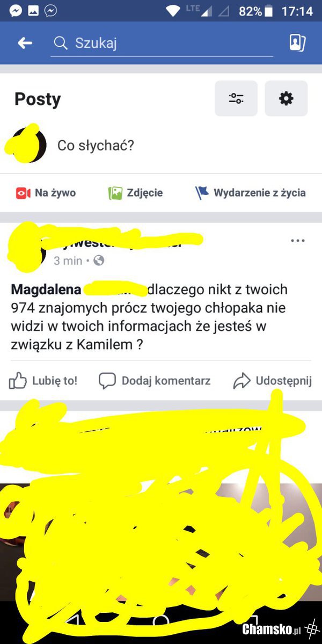Open the profile card icon in header
Viewport: 322px width, 644px height.
(x=297, y=43)
